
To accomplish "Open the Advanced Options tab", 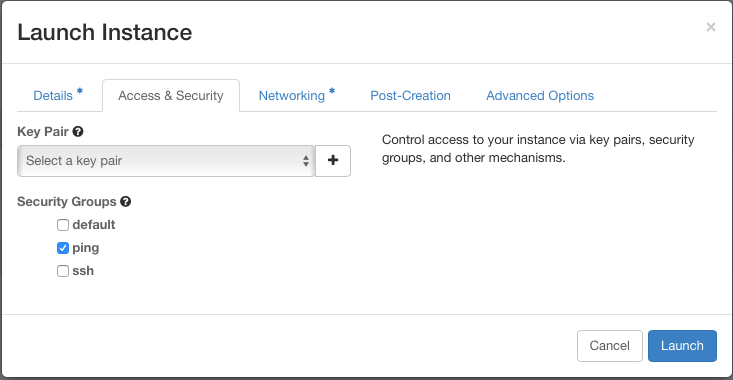I will pyautogui.click(x=540, y=95).
